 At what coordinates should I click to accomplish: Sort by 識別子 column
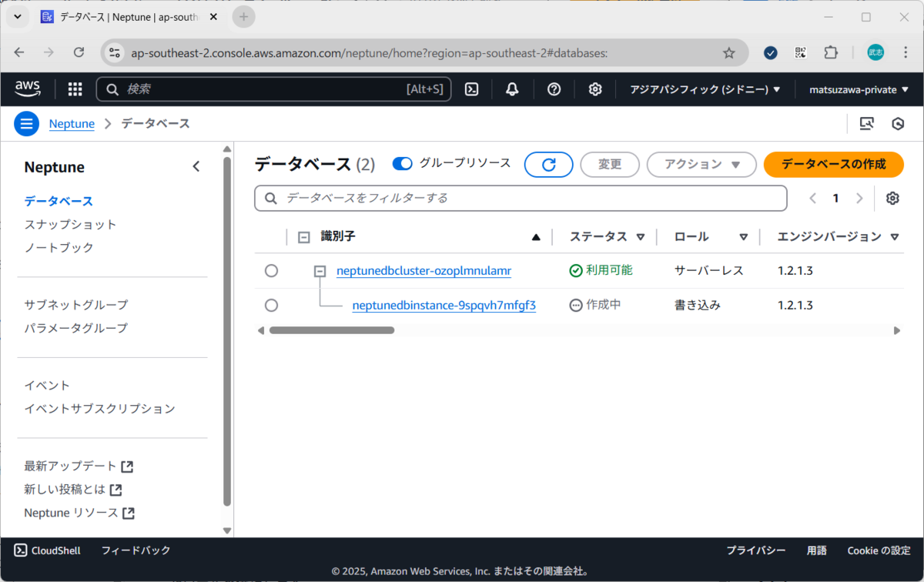pyautogui.click(x=536, y=237)
